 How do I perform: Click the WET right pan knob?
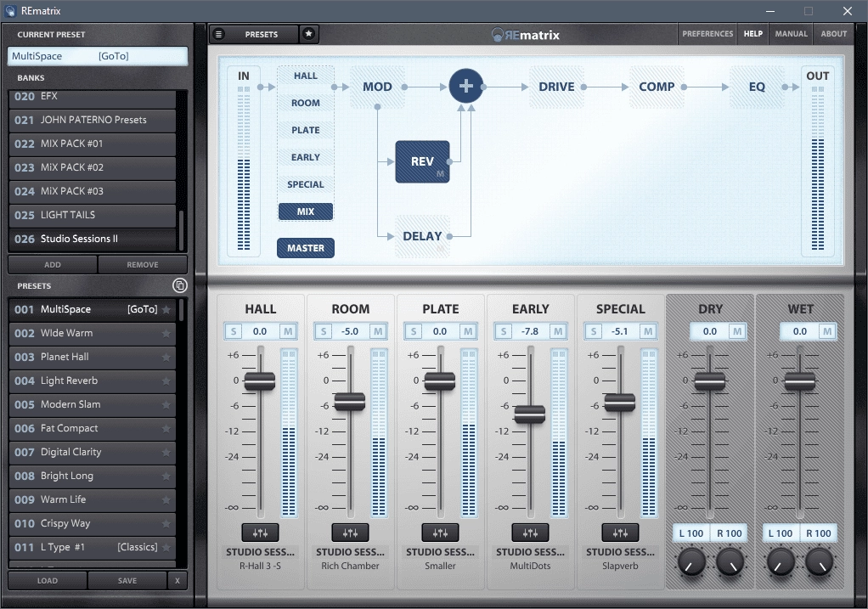(820, 561)
